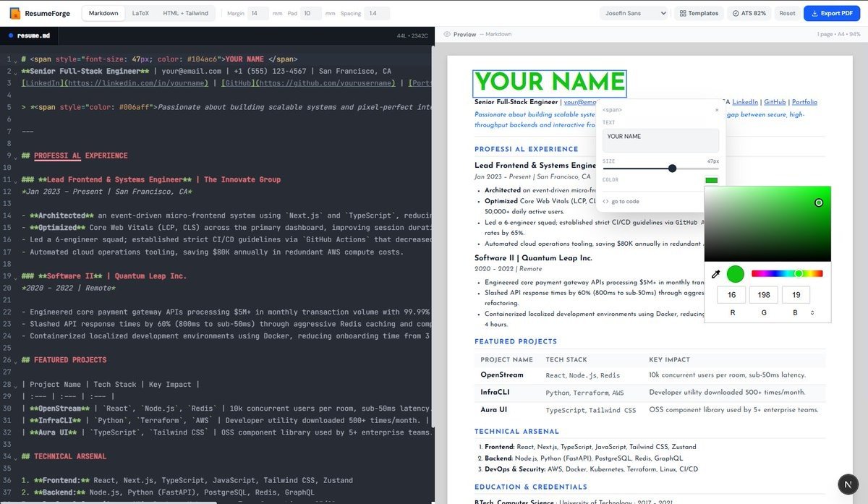This screenshot has height=504, width=868.
Task: Click the 44L • 2342C editor counter
Action: pos(412,35)
